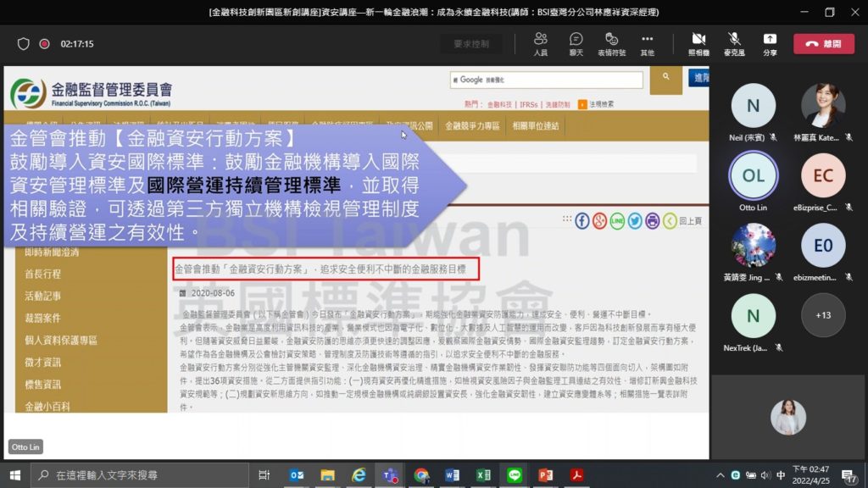This screenshot has width=868, height=488.
Task: Unmute the 麥克風 microphone
Action: (x=734, y=44)
